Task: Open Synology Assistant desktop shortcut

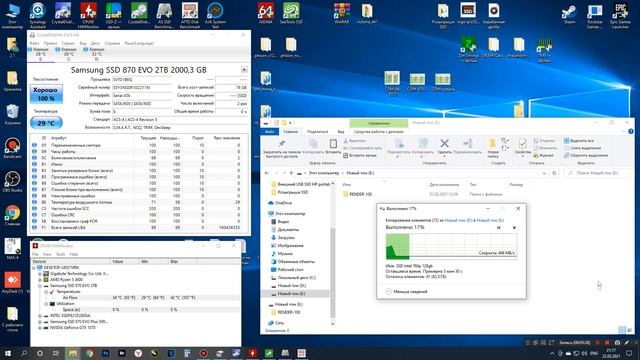Action: point(38,16)
